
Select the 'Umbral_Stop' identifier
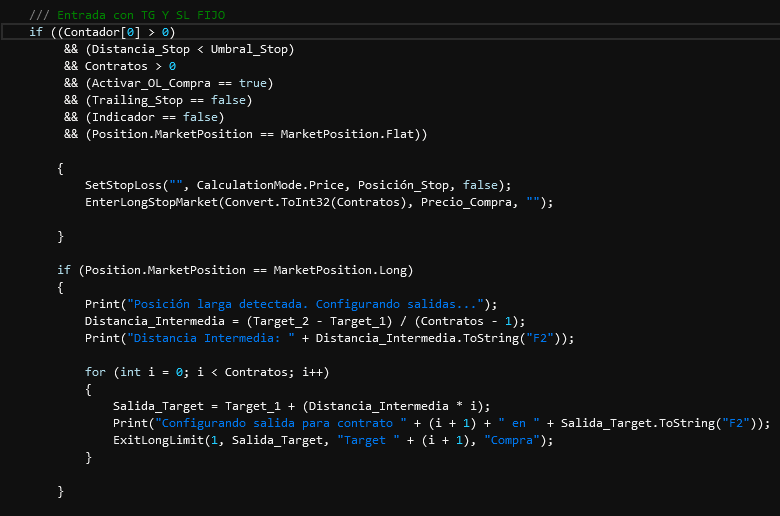(x=249, y=49)
